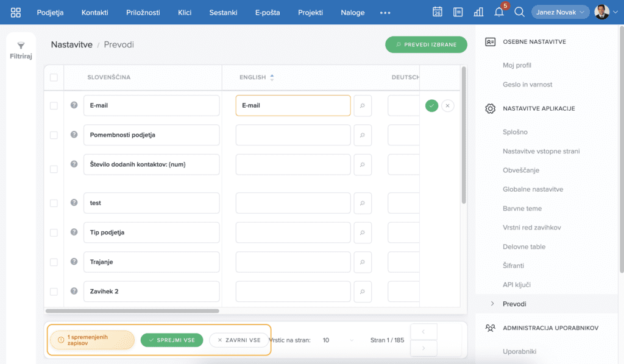This screenshot has height=364, width=624.
Task: Click the search magnifier in top bar
Action: 519,12
